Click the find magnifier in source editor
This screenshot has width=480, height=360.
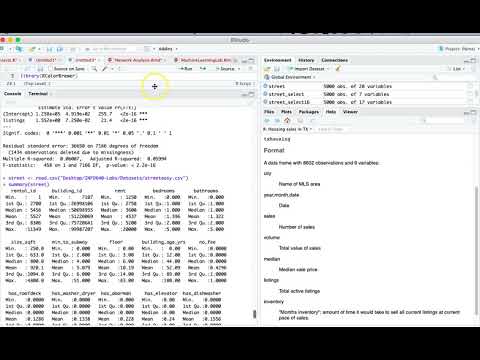[94, 69]
